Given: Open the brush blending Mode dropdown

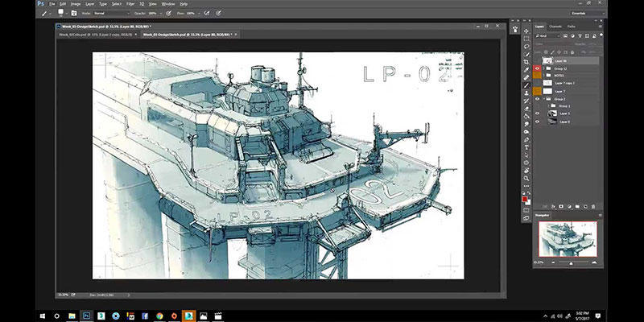Looking at the screenshot, I should coord(112,14).
